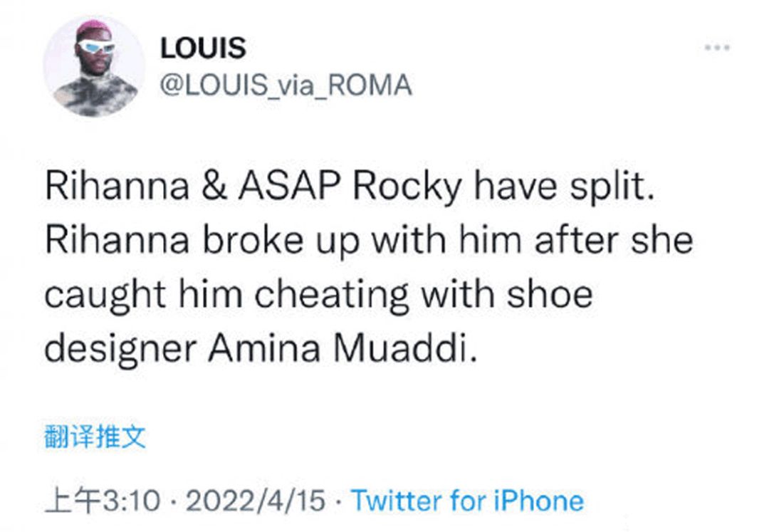Open LOUIS display name profile link
The height and width of the screenshot is (532, 769).
(203, 48)
